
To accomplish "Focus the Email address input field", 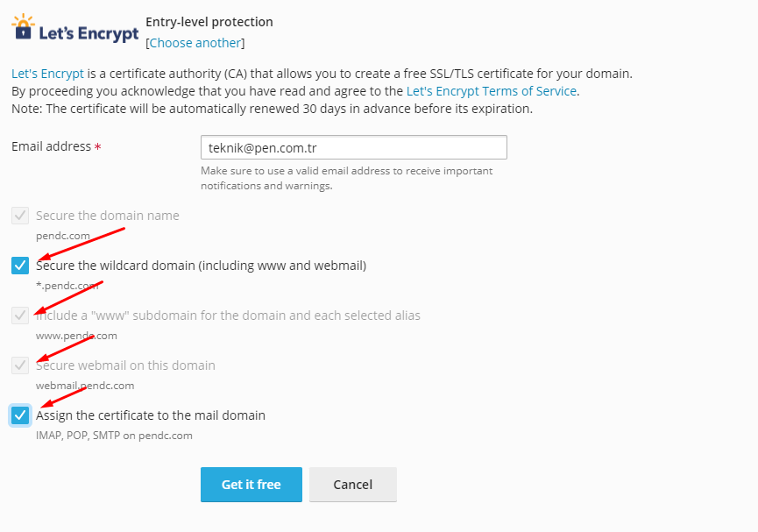I will pos(354,147).
